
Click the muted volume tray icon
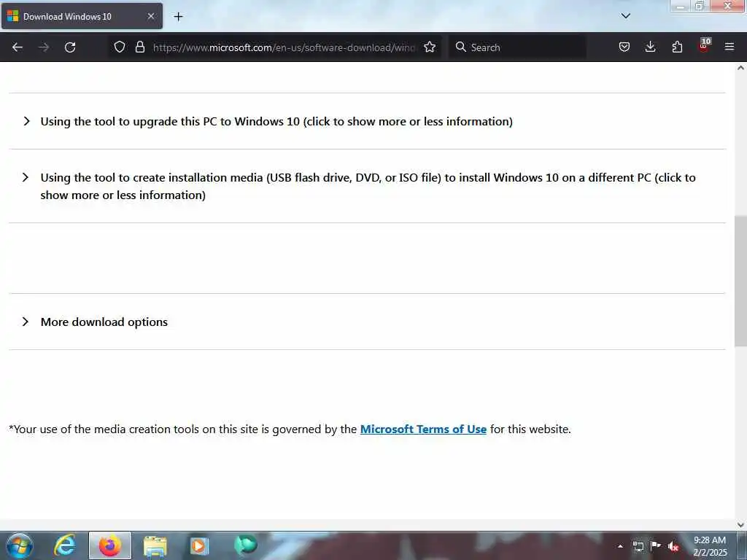pos(673,546)
